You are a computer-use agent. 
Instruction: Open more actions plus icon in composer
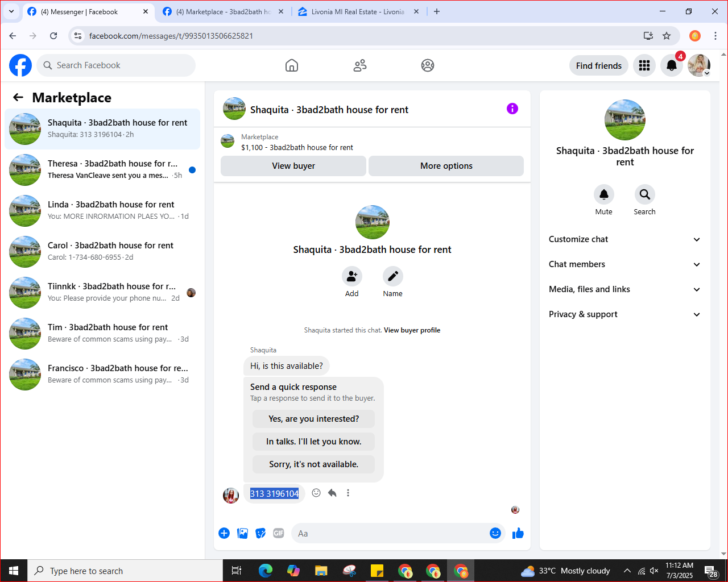224,533
